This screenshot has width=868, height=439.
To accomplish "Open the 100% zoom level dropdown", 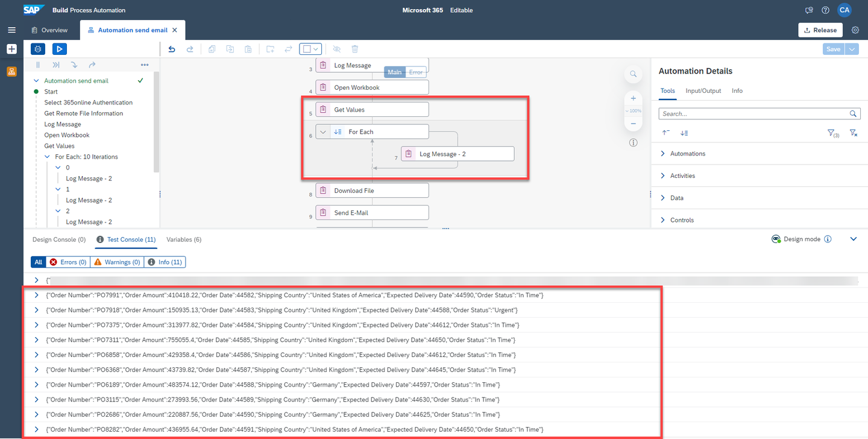I will (x=634, y=111).
